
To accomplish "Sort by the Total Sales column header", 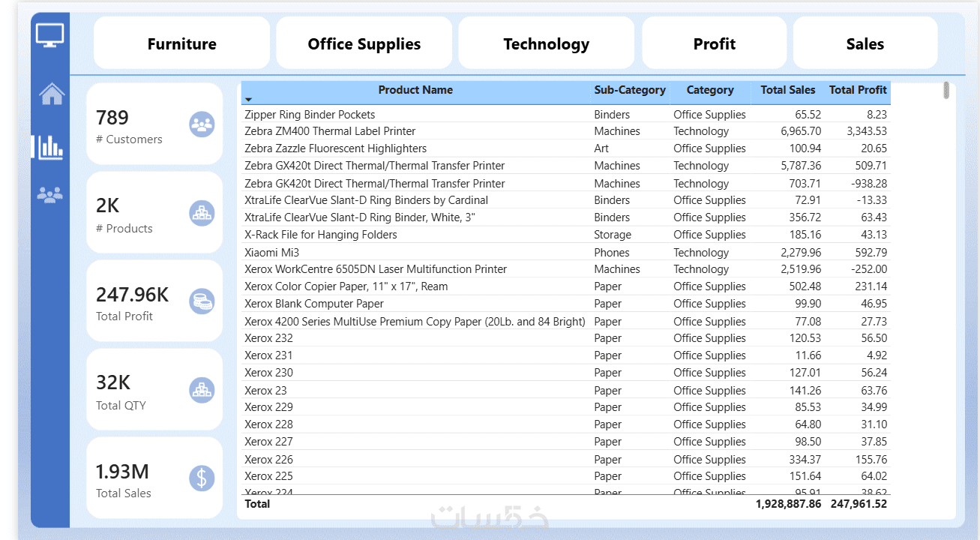I will (788, 90).
